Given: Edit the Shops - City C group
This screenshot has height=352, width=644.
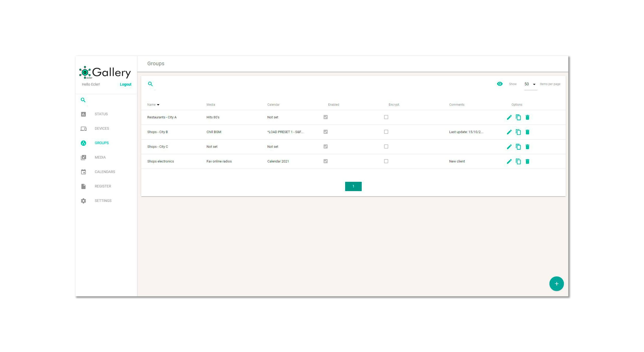Looking at the screenshot, I should point(509,147).
